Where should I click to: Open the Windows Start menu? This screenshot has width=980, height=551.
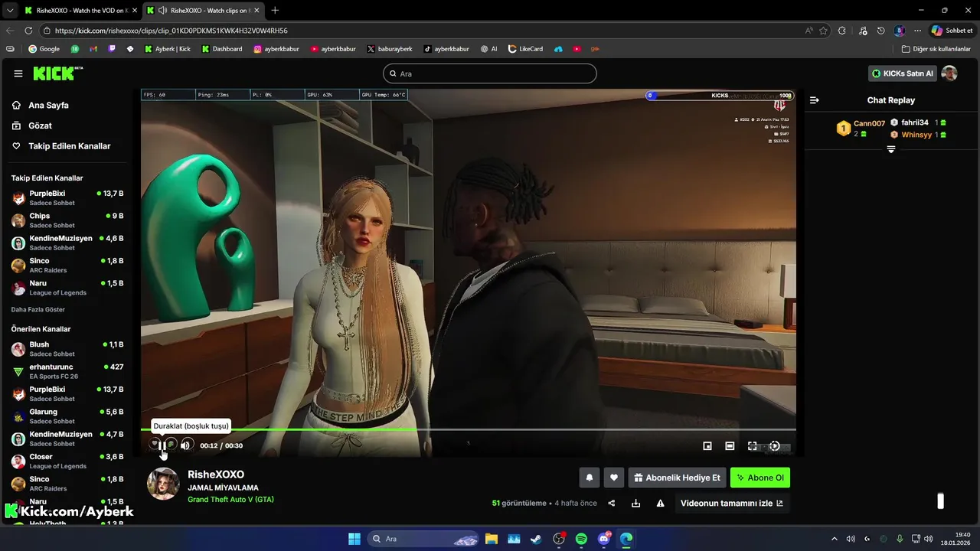tap(354, 539)
